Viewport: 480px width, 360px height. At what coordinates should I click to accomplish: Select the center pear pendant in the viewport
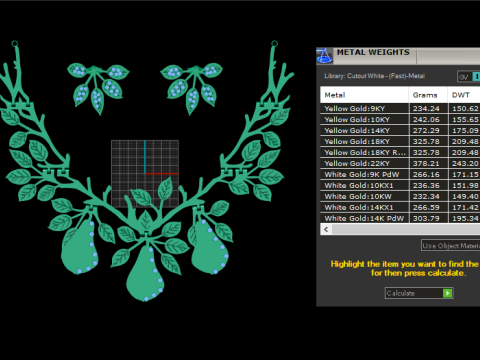pyautogui.click(x=145, y=275)
